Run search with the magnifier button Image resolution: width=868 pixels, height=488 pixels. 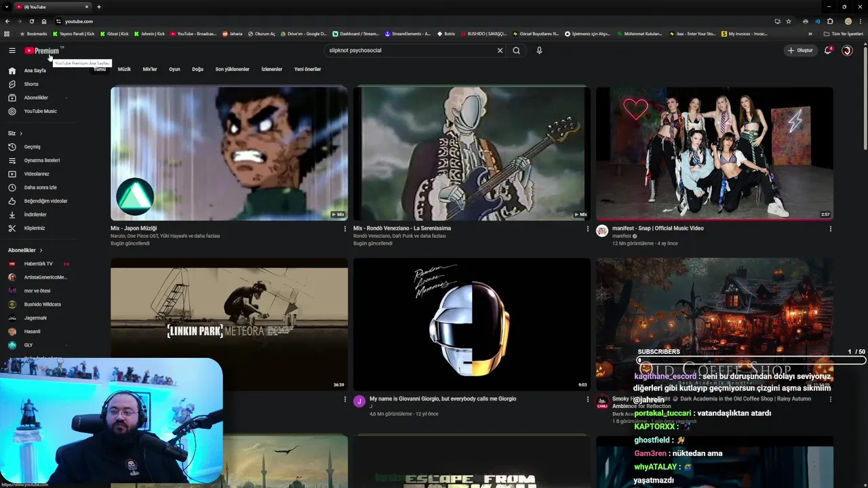tap(516, 50)
